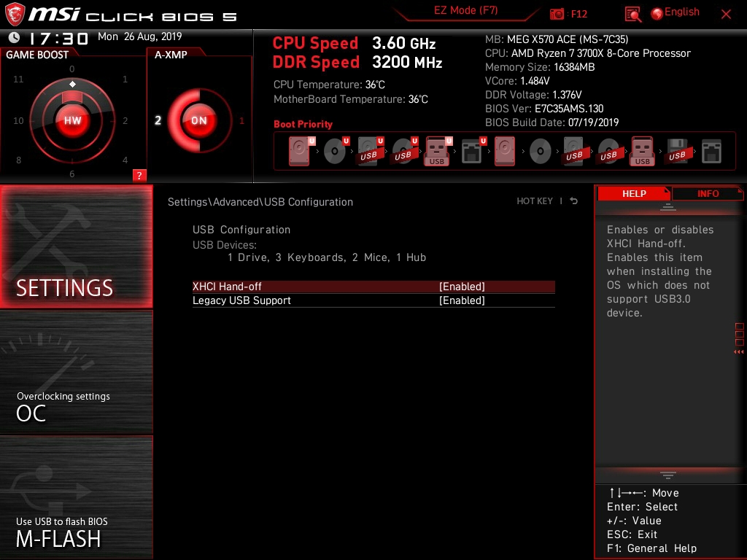Click the '1 Drive, 3 Keyboards, 2 Mice, 1 Hub' text
Image resolution: width=747 pixels, height=560 pixels.
click(x=327, y=257)
